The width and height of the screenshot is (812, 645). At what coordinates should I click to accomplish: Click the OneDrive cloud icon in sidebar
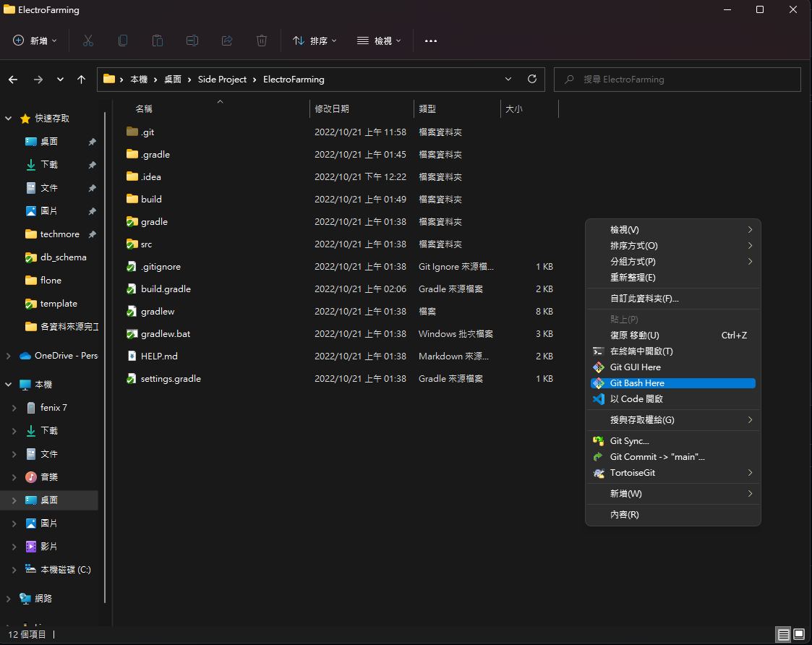click(25, 355)
